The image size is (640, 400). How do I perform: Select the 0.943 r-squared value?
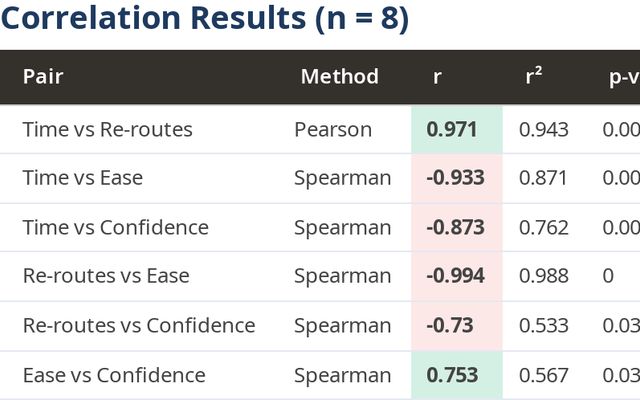click(x=543, y=129)
